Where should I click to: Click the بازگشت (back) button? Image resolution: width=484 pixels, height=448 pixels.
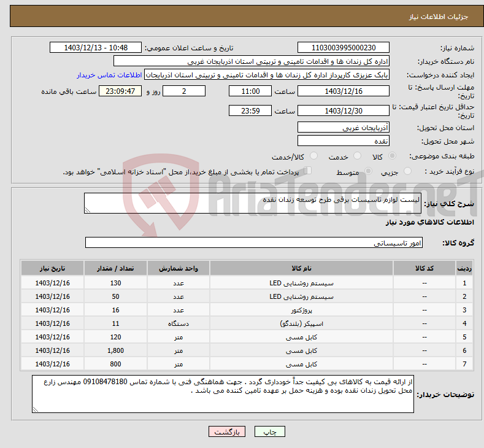tap(227, 431)
